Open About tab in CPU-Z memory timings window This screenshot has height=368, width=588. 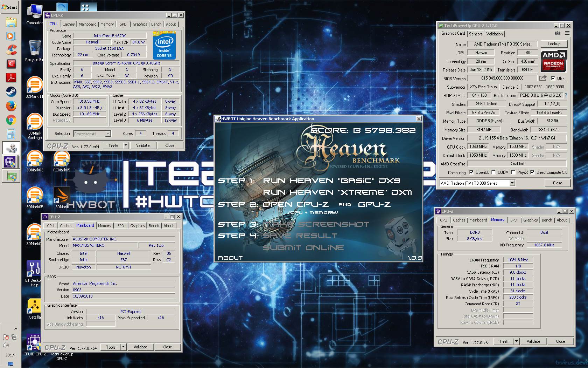(562, 220)
